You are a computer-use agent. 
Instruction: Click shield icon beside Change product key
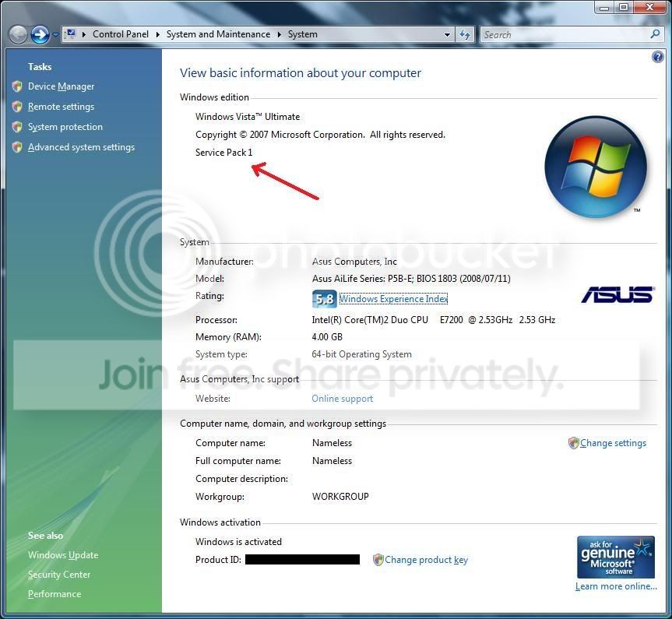378,560
